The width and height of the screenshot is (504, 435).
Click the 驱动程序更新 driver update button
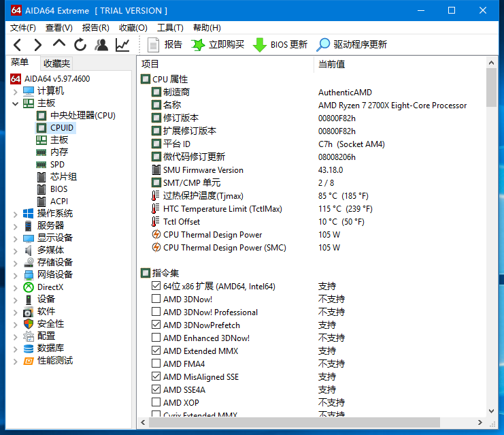pos(352,45)
